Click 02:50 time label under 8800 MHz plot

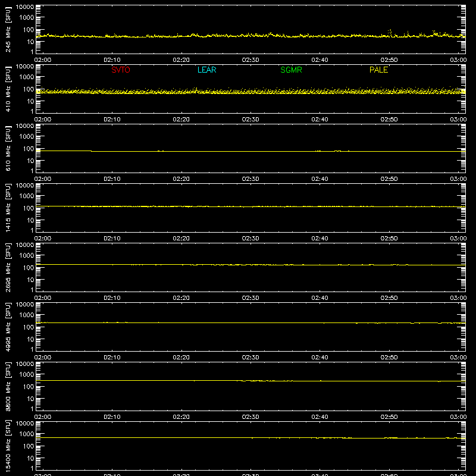pos(389,417)
